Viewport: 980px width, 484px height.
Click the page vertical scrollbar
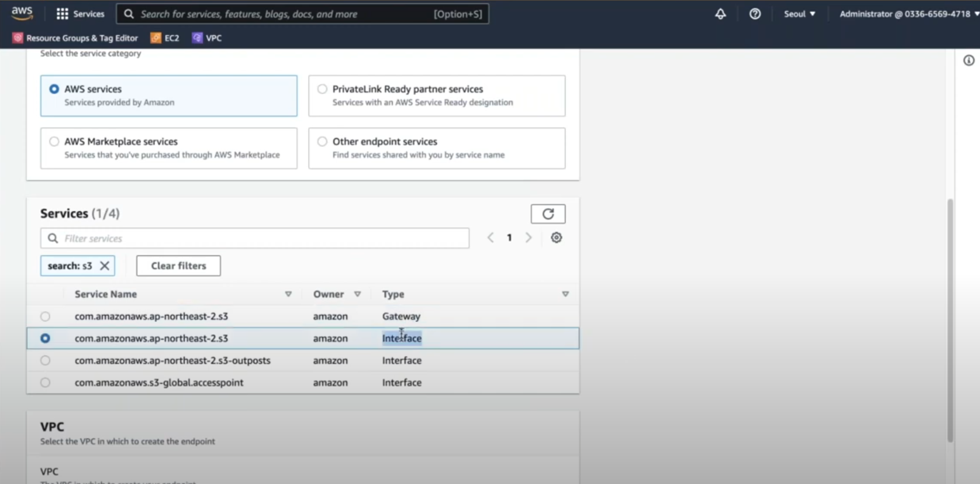[950, 321]
